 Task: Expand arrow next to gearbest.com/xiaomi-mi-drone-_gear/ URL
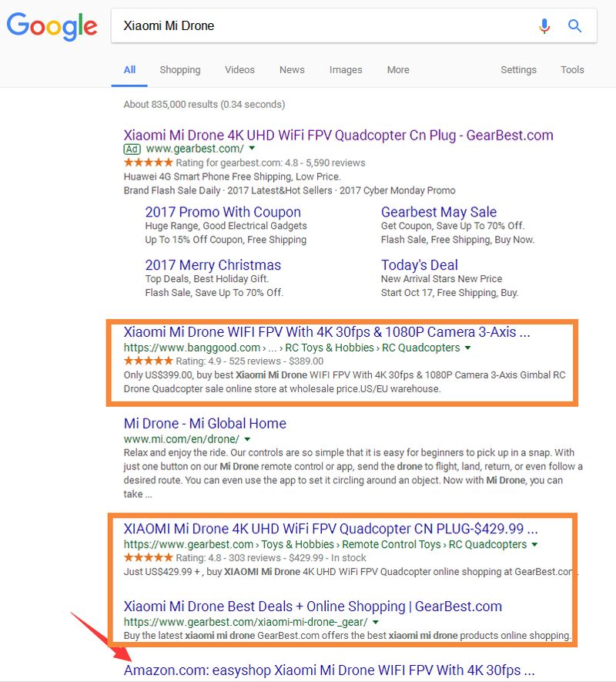(x=376, y=622)
